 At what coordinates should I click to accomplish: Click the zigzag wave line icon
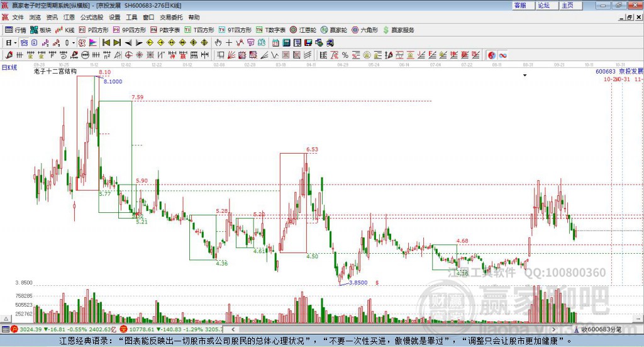275,55
